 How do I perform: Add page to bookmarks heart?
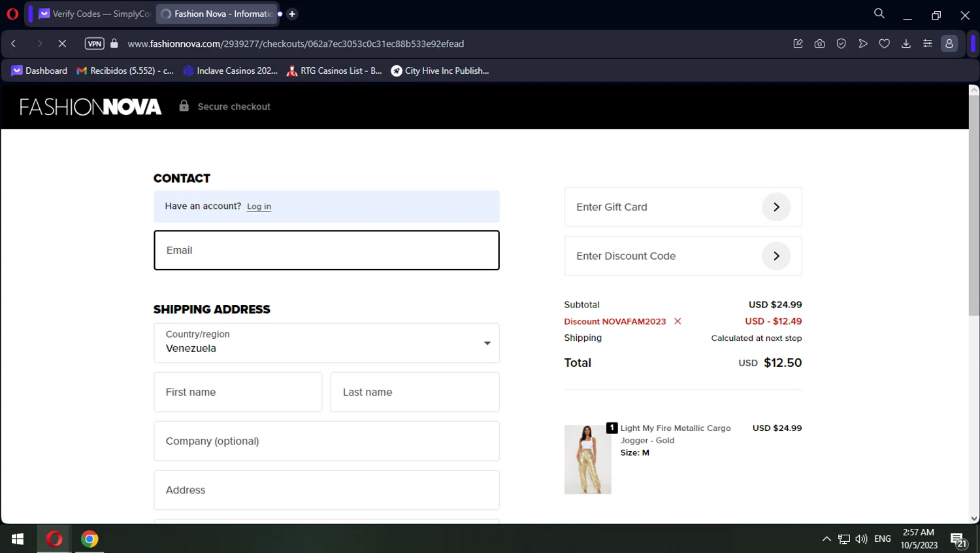[885, 44]
